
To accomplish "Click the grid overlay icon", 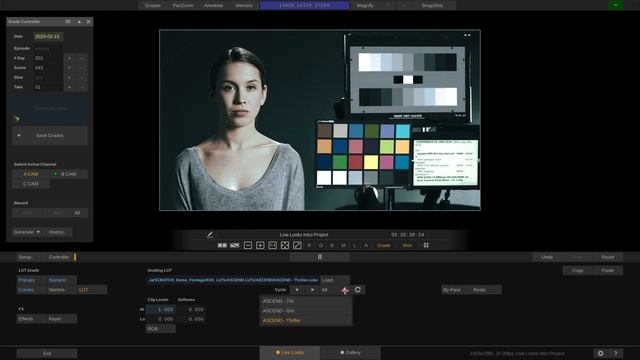I will pos(426,245).
